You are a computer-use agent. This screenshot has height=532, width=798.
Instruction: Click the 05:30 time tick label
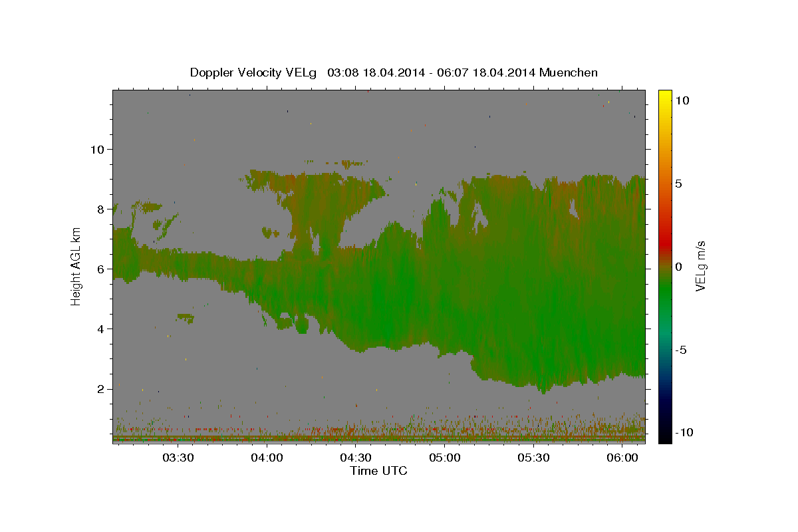pyautogui.click(x=533, y=458)
